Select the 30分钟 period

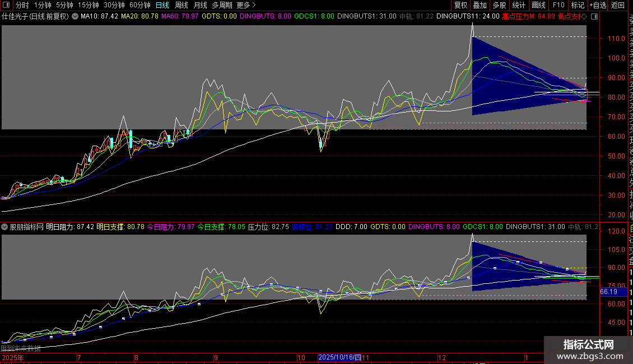pyautogui.click(x=114, y=5)
